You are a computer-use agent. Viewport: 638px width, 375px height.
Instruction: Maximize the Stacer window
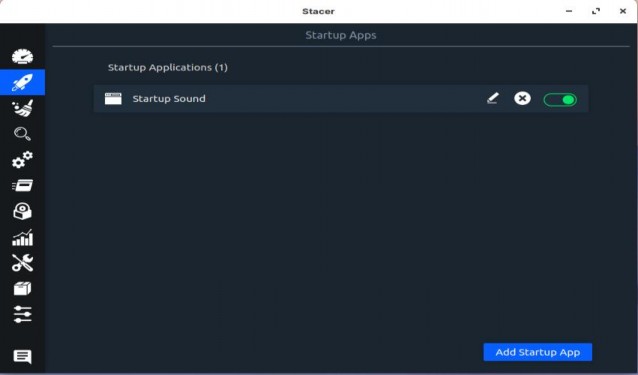tap(596, 11)
